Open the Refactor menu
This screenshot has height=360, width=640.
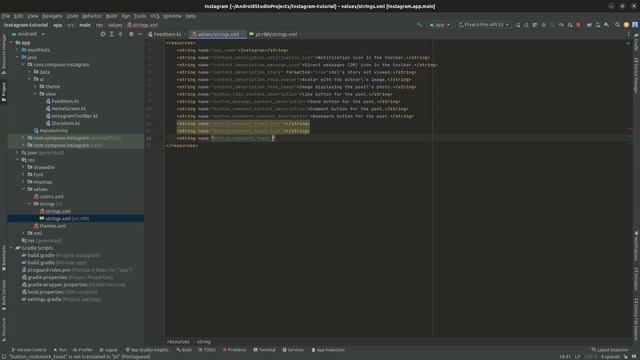tap(92, 16)
